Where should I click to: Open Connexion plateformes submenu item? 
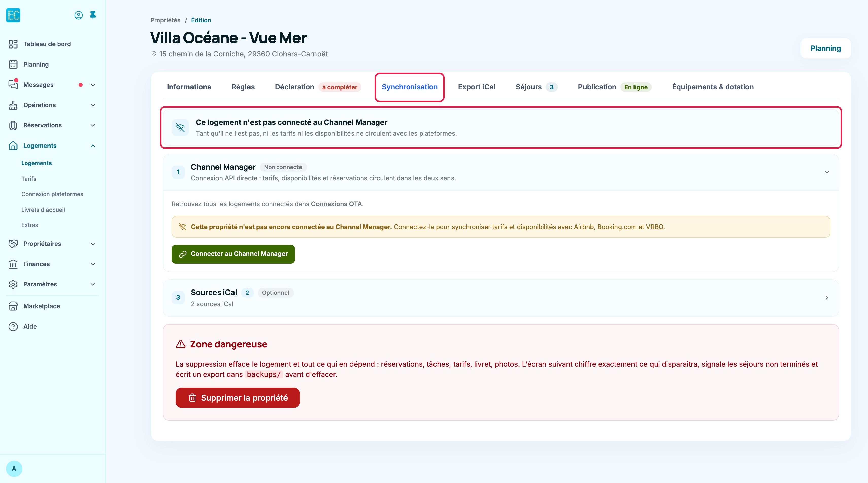click(x=52, y=194)
